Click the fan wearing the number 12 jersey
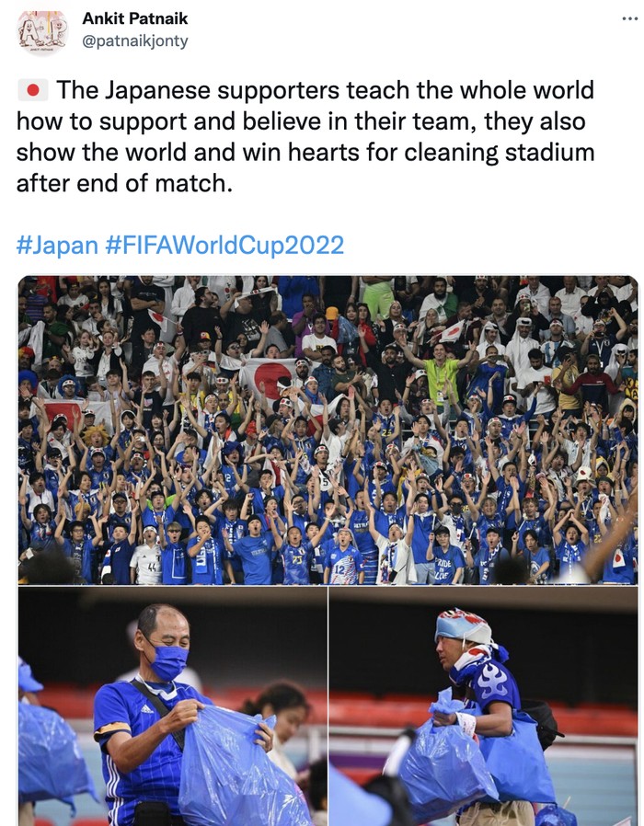The height and width of the screenshot is (826, 644). coord(341,561)
